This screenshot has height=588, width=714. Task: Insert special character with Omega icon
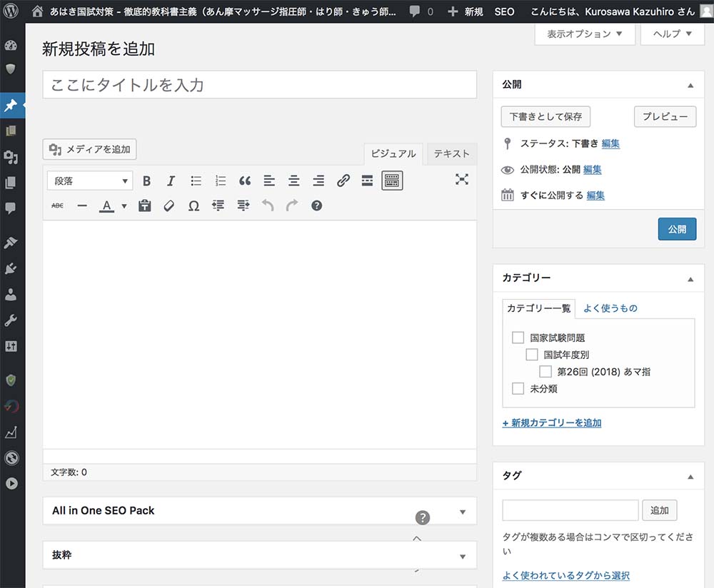click(193, 206)
